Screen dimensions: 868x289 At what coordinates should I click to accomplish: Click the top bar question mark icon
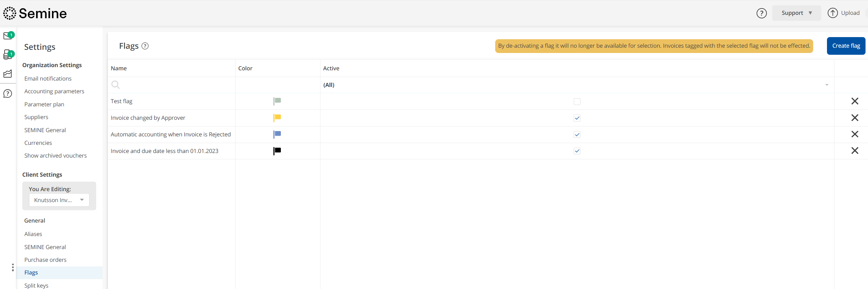pos(762,13)
